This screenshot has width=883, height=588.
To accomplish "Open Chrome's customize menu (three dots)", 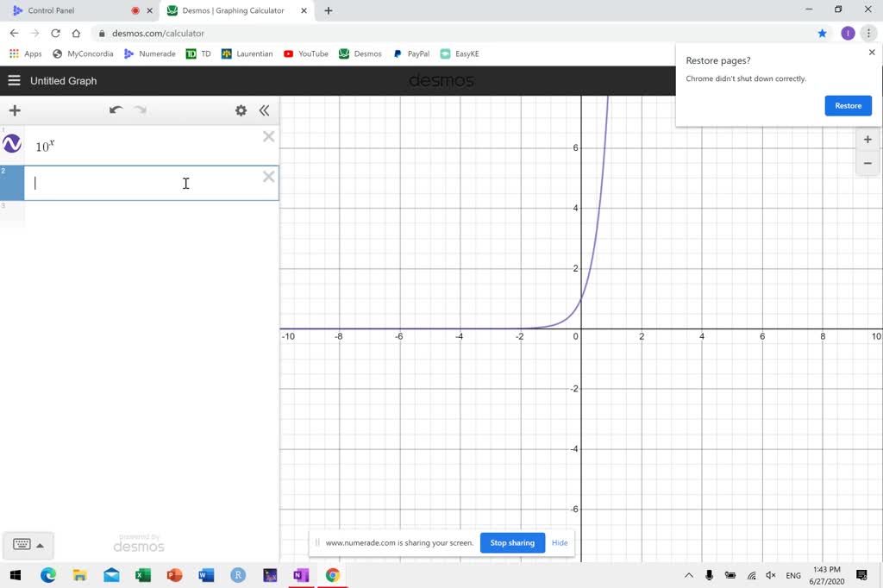I will pos(869,31).
